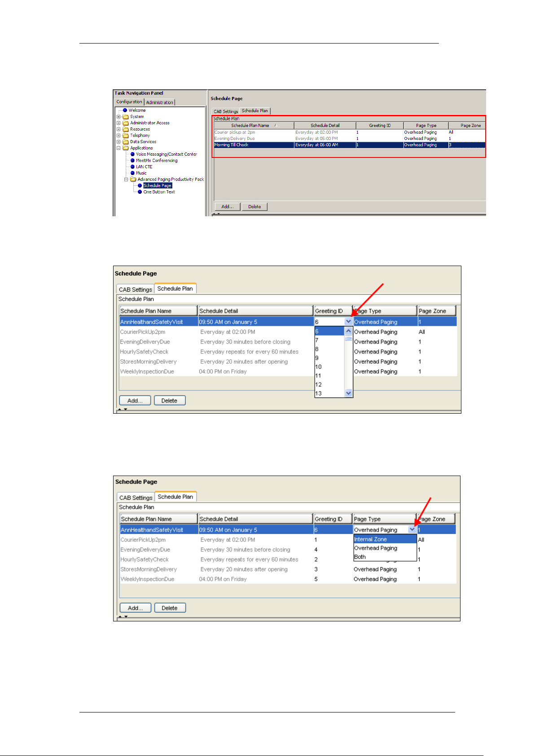The width and height of the screenshot is (535, 756).
Task: Click the Greeting ID list scroll-down arrow
Action: [349, 393]
